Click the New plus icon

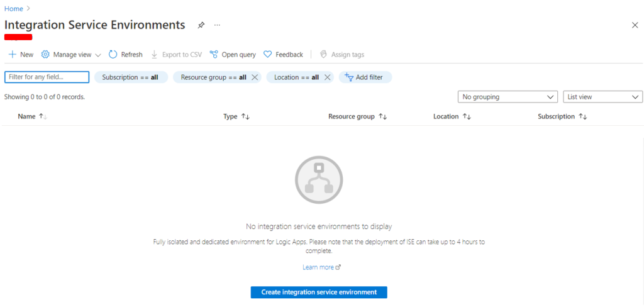tap(13, 55)
